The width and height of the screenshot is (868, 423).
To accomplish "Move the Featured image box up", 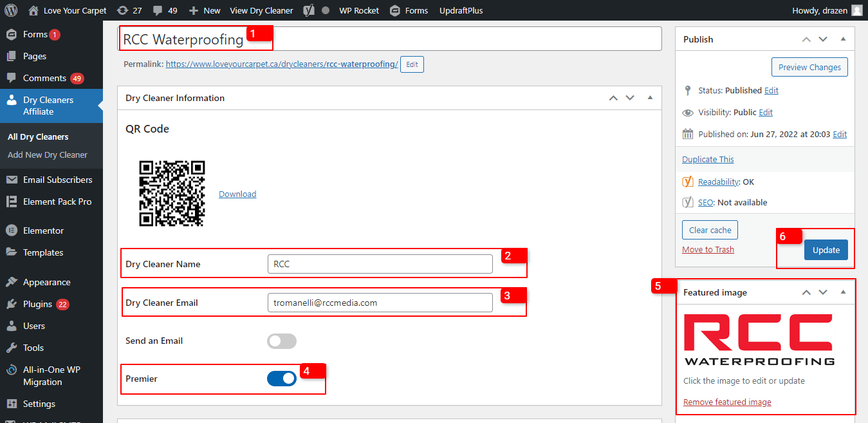I will point(806,292).
